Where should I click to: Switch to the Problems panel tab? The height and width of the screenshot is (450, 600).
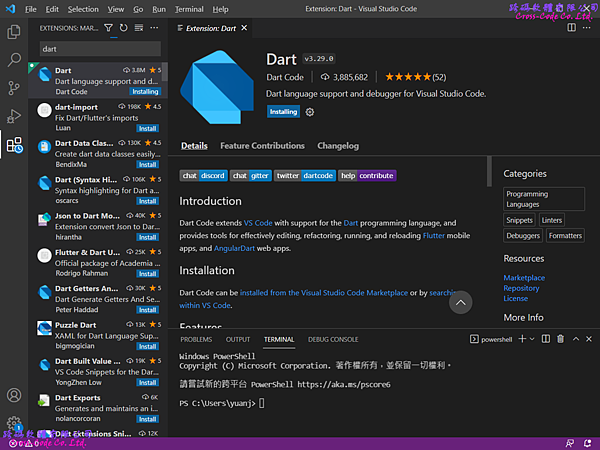click(197, 339)
